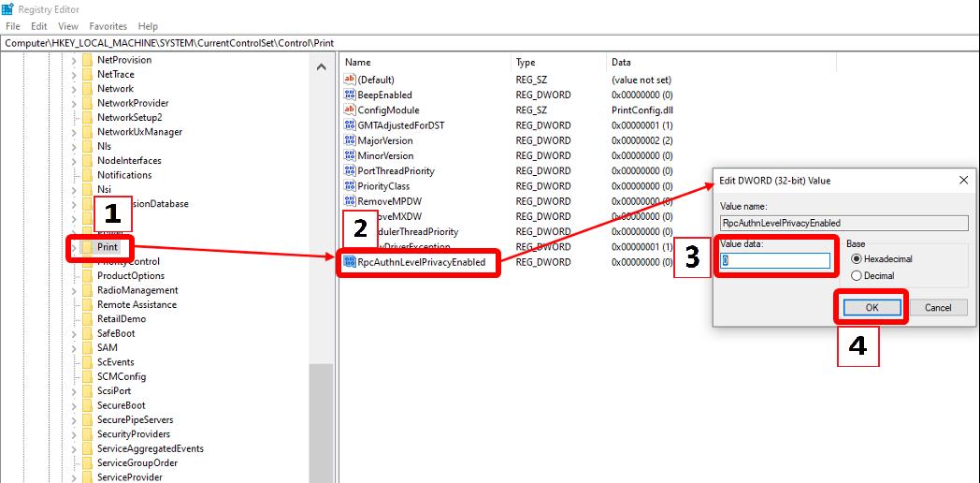Click the ConfigModule string value icon
The height and width of the screenshot is (483, 980).
350,110
